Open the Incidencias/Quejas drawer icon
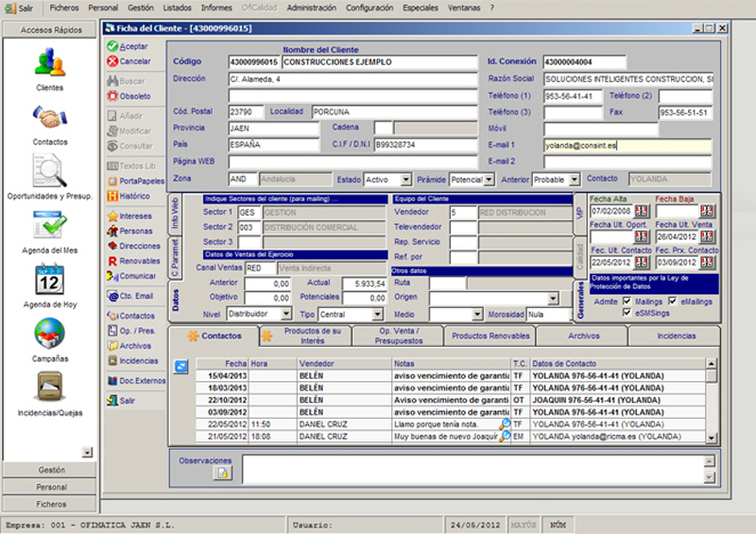This screenshot has height=534, width=756. pyautogui.click(x=50, y=387)
